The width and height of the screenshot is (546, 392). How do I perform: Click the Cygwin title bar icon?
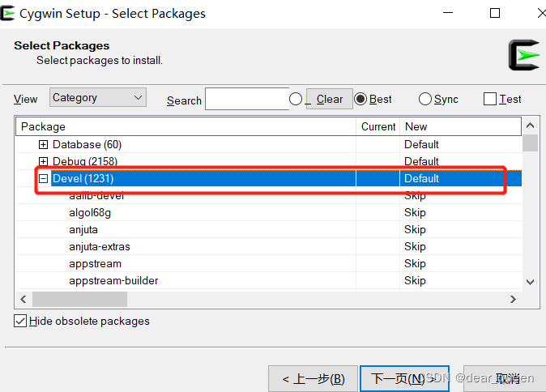(7, 13)
